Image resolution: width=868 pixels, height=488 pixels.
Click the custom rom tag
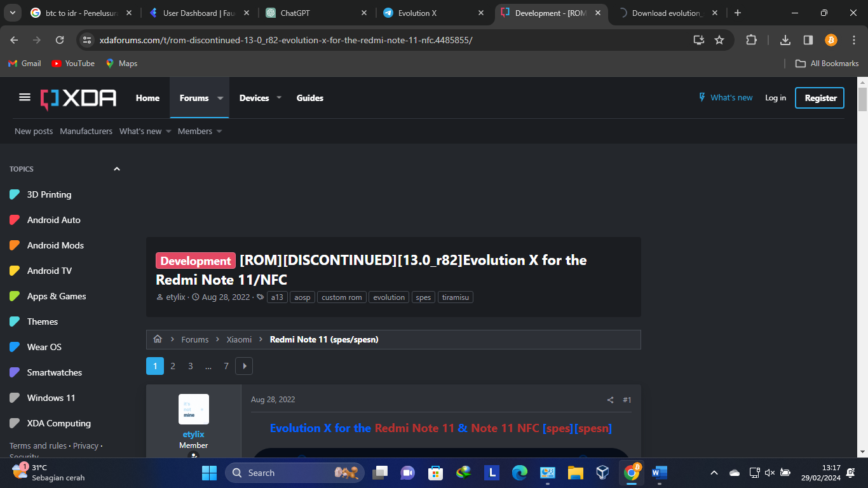[x=342, y=297]
